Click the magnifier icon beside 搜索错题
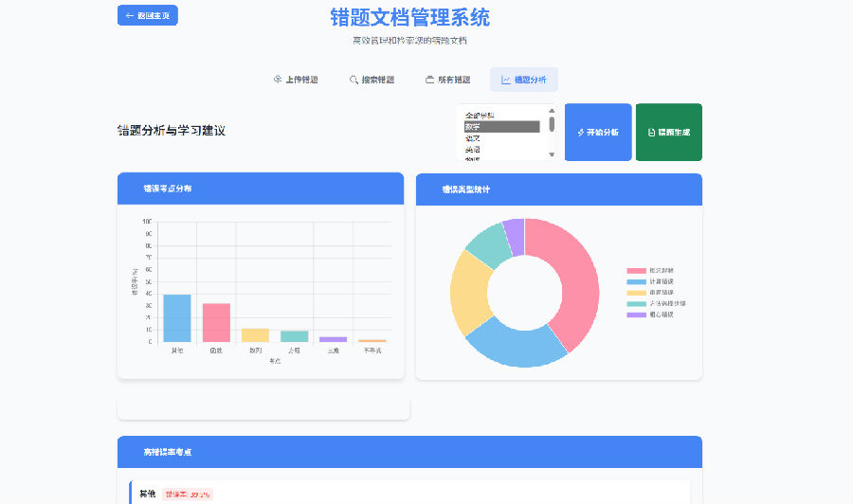 point(354,80)
